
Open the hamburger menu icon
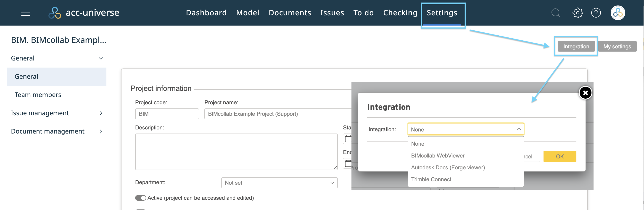[x=26, y=13]
